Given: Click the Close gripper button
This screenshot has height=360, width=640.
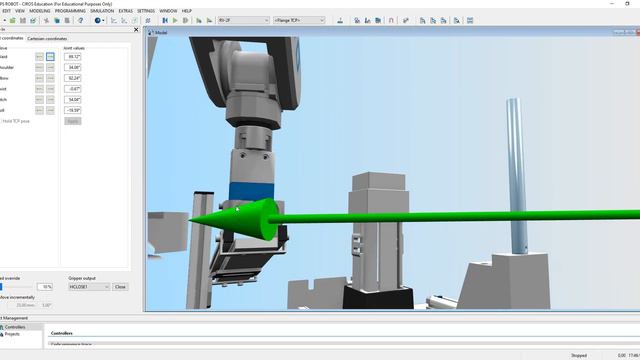Looking at the screenshot, I should tap(120, 287).
